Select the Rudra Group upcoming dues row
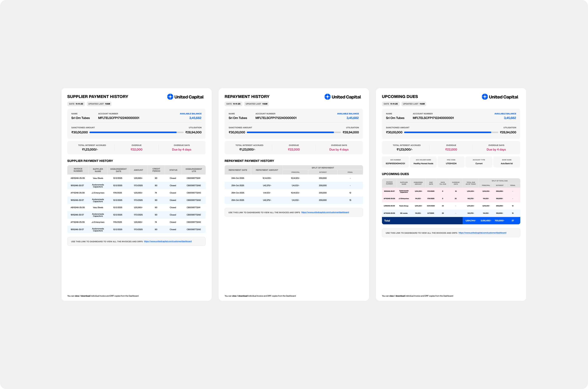Screen dimensions: 588x389 click(x=451, y=206)
